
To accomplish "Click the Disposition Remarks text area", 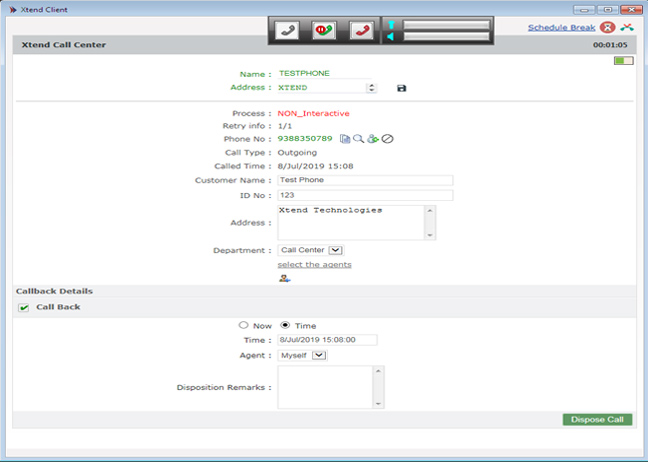I will 325,387.
